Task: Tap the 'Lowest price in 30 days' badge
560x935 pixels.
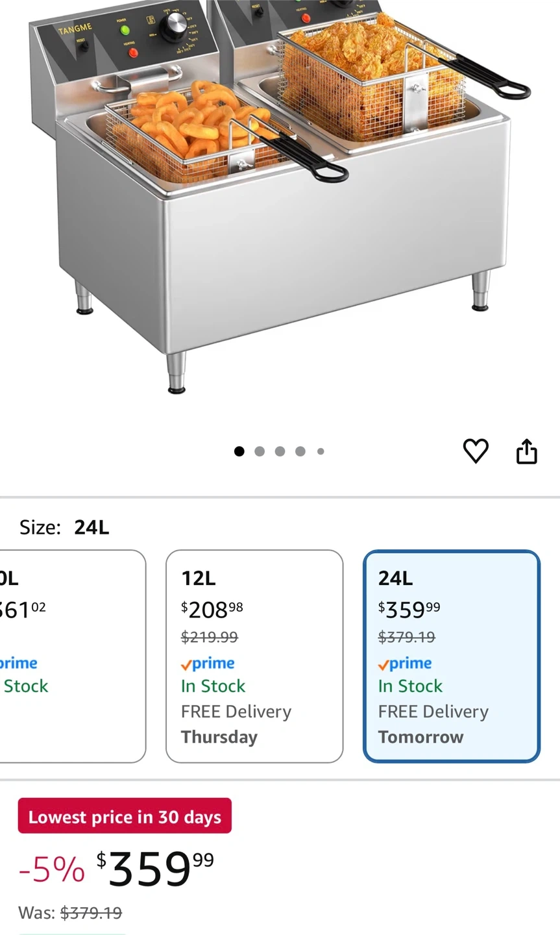Action: (x=125, y=816)
